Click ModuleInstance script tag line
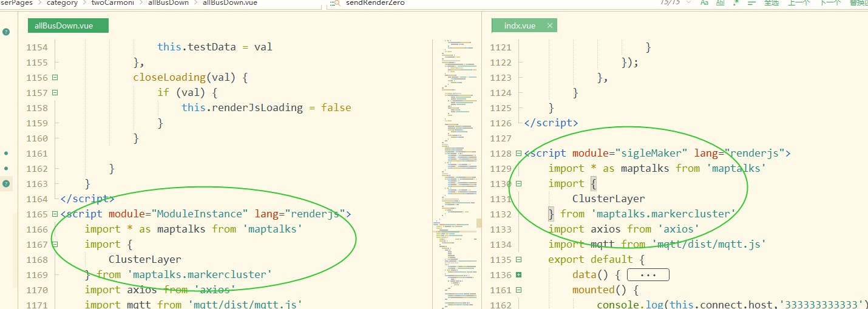Image resolution: width=868 pixels, height=309 pixels. tap(206, 214)
